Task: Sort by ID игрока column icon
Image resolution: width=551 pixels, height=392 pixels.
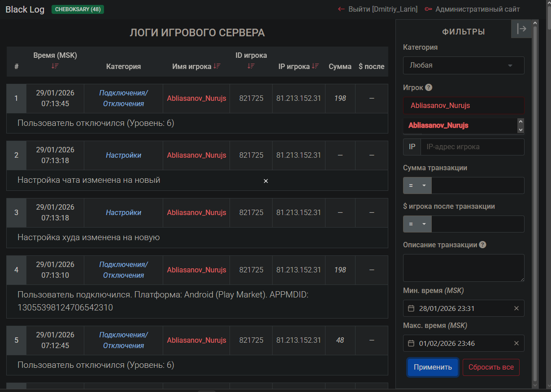Action: coord(251,66)
